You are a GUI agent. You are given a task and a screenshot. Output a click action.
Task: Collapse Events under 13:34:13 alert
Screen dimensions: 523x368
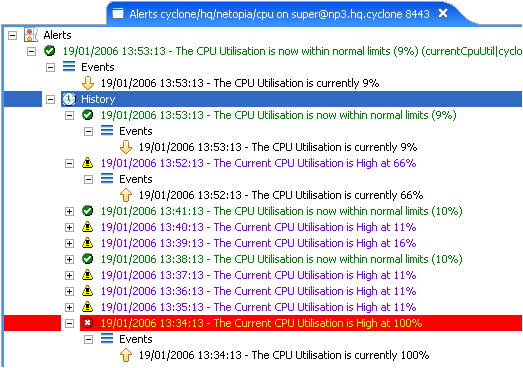point(88,340)
